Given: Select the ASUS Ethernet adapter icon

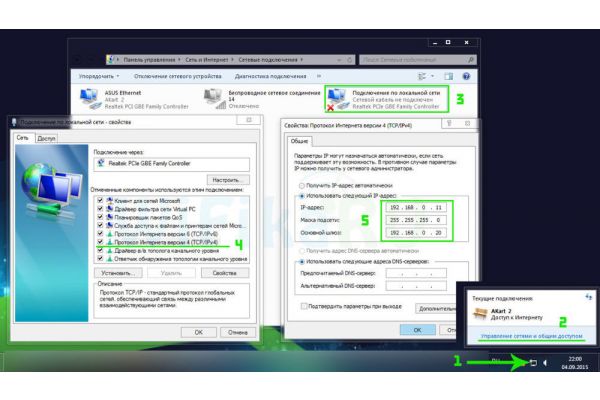Looking at the screenshot, I should tap(90, 99).
